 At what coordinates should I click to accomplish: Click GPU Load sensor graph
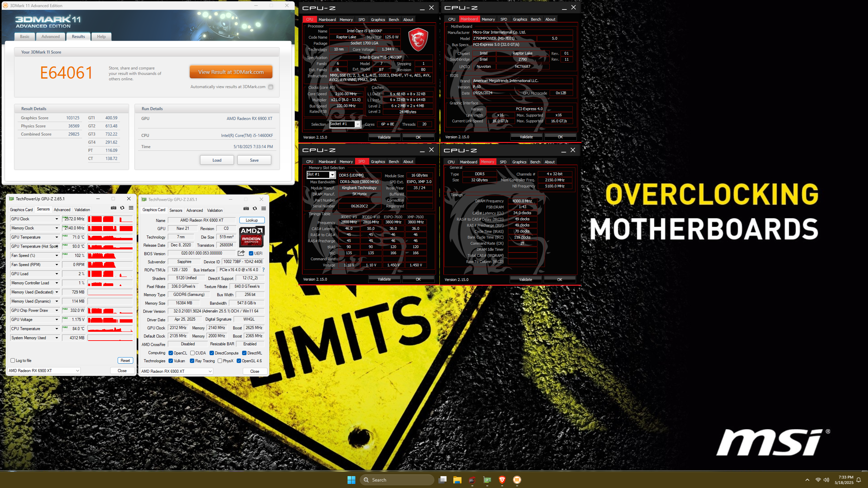click(x=110, y=274)
